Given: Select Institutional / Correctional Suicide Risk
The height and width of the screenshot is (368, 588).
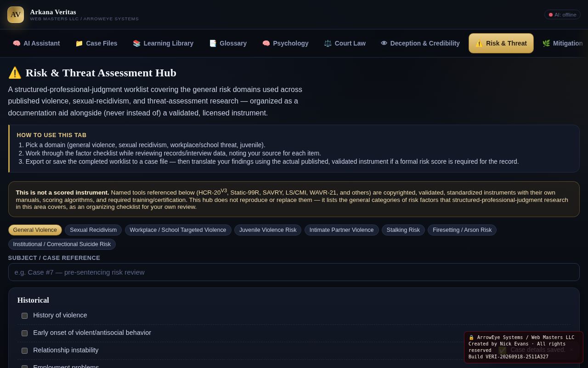Looking at the screenshot, I should point(62,244).
